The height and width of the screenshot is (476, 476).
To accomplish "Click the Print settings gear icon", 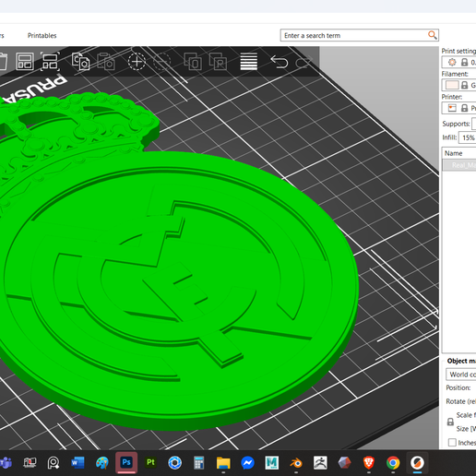I will point(452,63).
